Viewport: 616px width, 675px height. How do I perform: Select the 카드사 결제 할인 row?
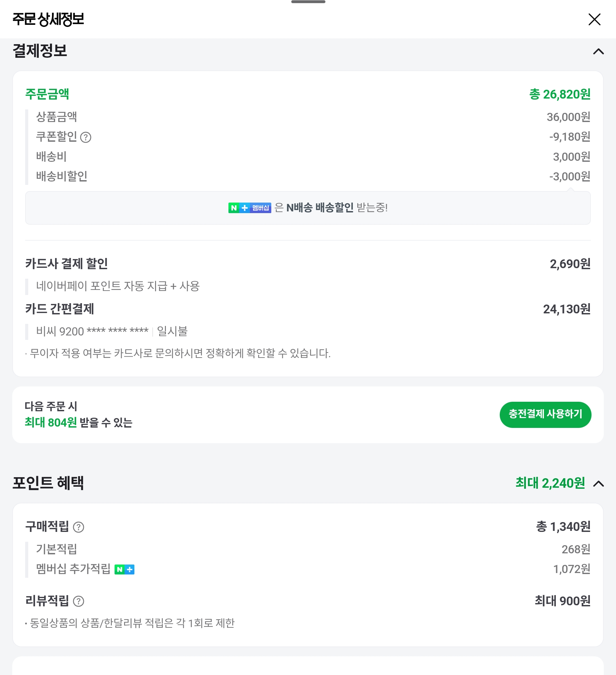[67, 264]
